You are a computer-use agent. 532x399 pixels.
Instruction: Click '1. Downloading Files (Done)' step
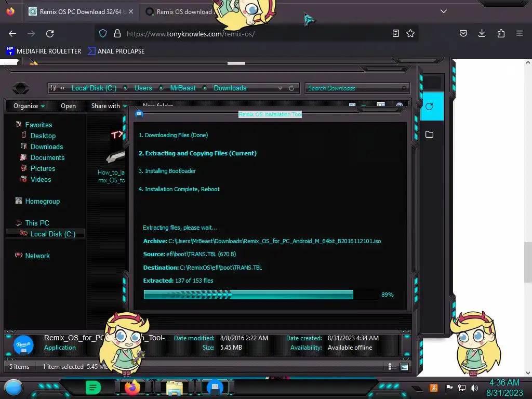(x=173, y=135)
